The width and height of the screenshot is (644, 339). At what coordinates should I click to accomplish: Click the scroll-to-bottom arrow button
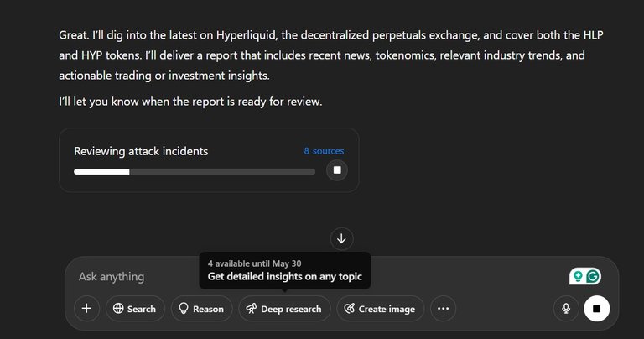[341, 239]
